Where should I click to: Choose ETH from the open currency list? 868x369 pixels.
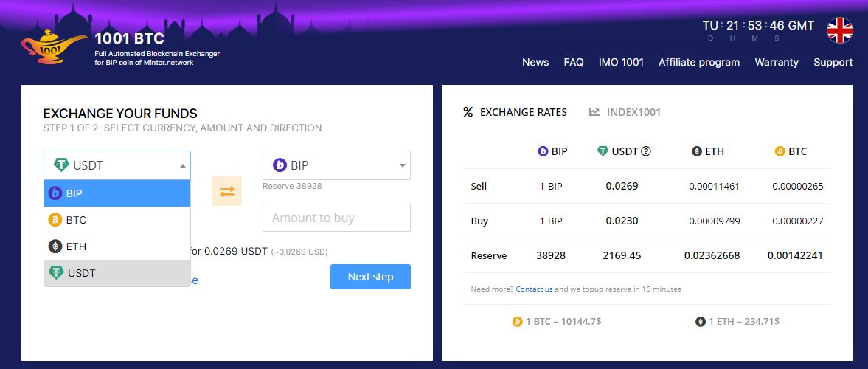tap(117, 246)
